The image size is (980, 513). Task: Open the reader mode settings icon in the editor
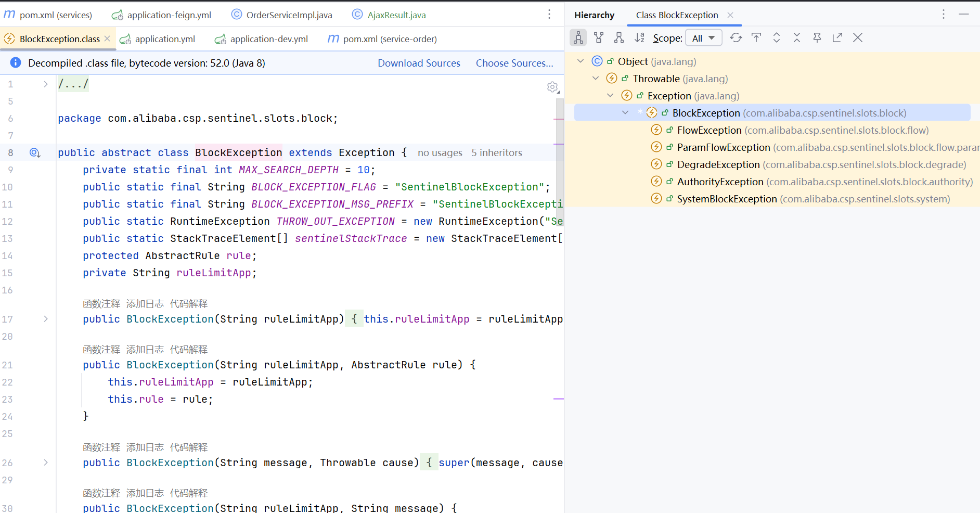552,87
